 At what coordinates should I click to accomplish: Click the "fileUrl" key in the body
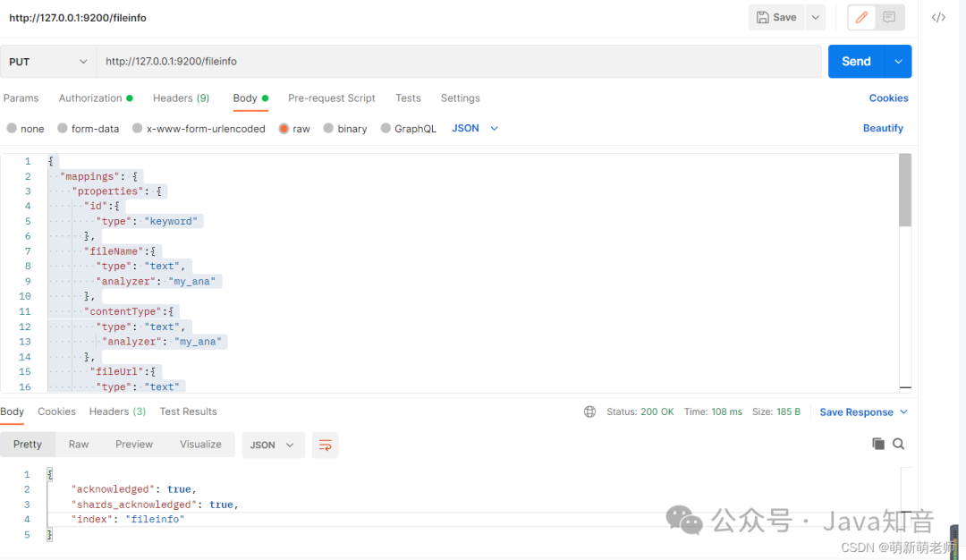(x=116, y=371)
